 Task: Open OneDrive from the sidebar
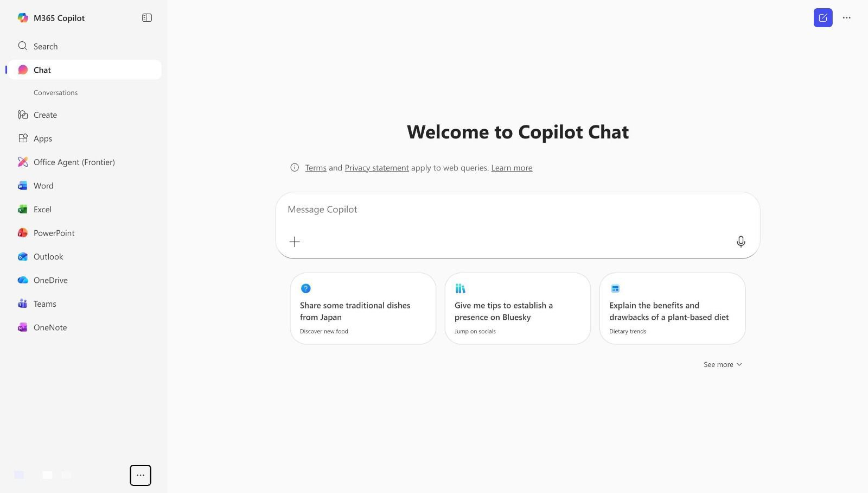[x=50, y=280]
